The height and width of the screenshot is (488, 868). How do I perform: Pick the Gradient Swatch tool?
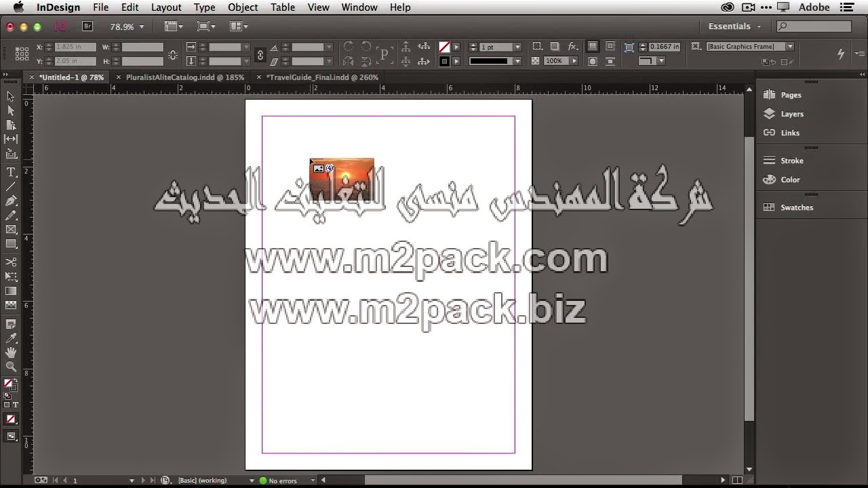(x=11, y=291)
